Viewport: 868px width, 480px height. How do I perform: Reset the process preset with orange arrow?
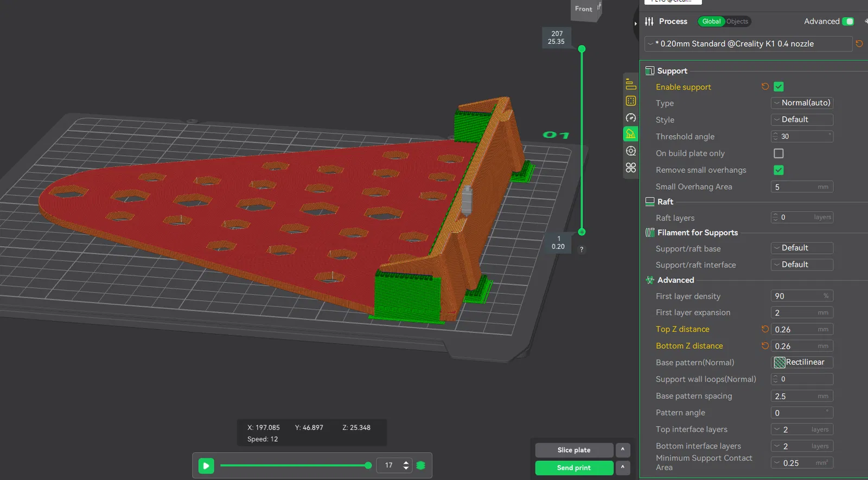(859, 43)
